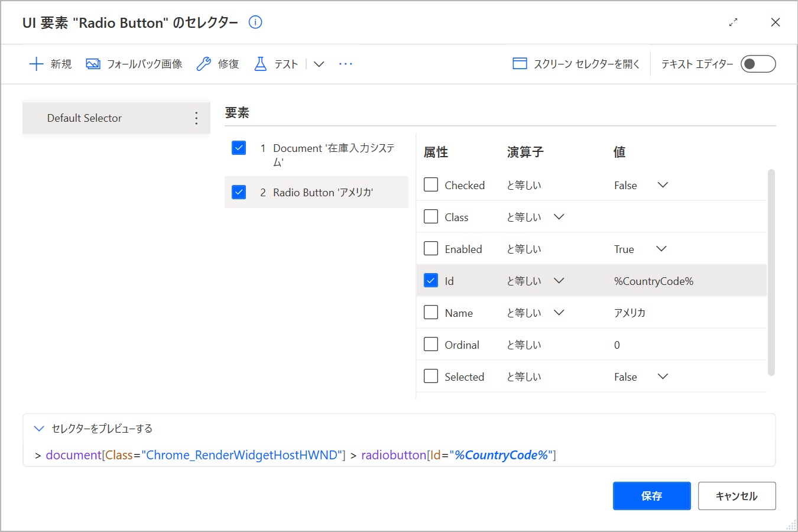This screenshot has width=798, height=532.
Task: Expand the dialog with the diagonal arrows icon
Action: 733,22
